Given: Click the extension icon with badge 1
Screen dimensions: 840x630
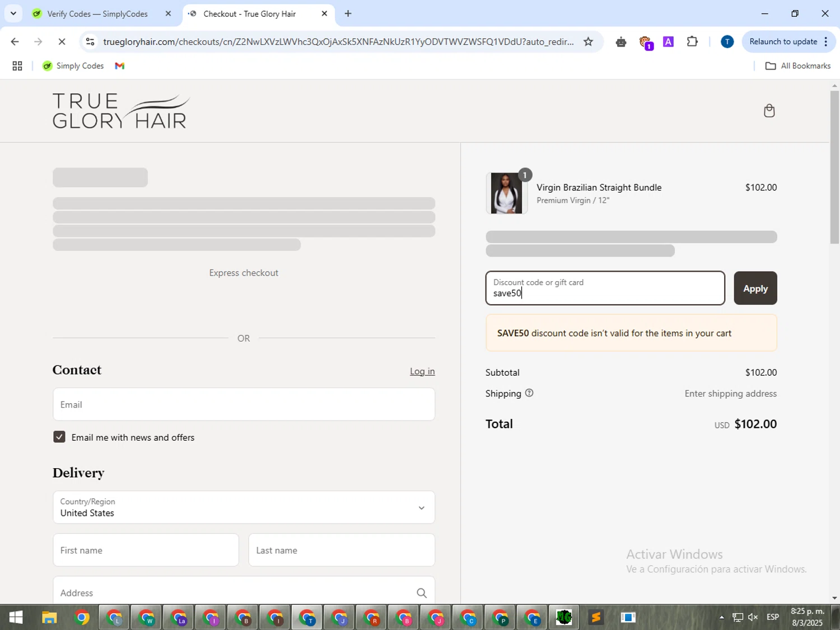Looking at the screenshot, I should [646, 43].
